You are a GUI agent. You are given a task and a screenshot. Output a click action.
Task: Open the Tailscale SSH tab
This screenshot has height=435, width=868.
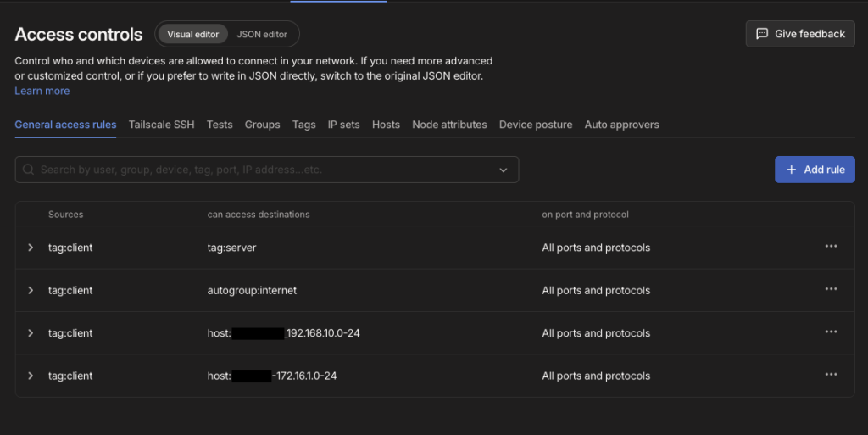(x=162, y=125)
